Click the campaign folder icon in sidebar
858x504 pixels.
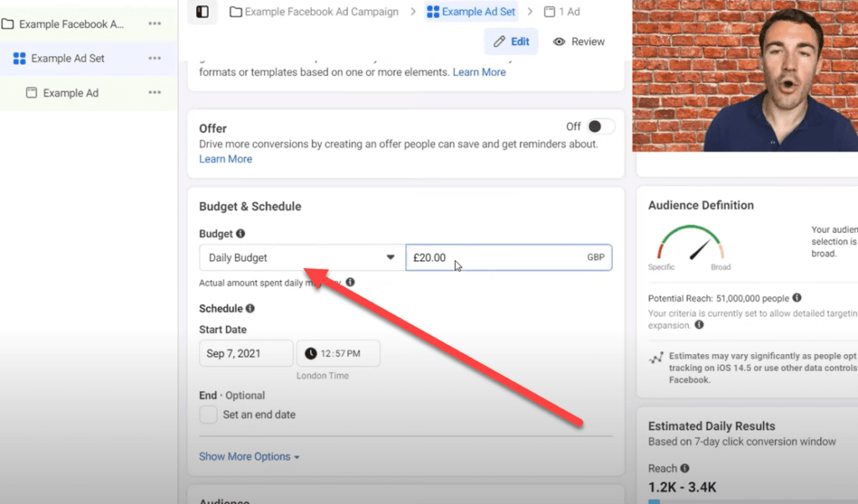(8, 24)
